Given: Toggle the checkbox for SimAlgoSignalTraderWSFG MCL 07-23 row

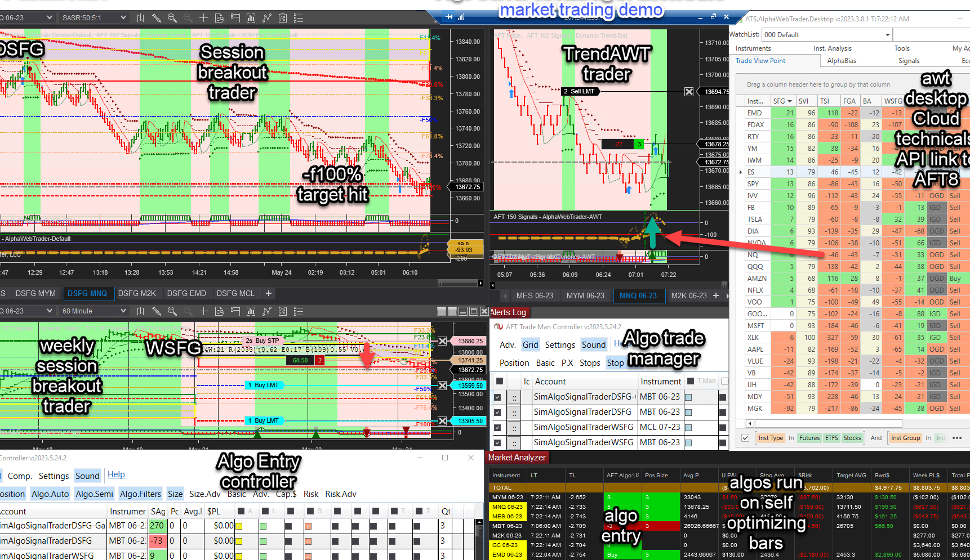Looking at the screenshot, I should tap(497, 427).
